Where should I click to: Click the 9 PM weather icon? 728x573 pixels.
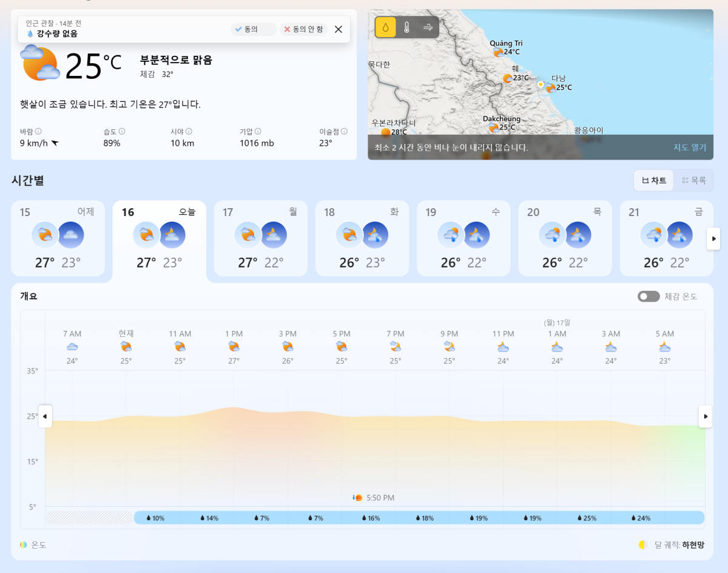pyautogui.click(x=450, y=347)
